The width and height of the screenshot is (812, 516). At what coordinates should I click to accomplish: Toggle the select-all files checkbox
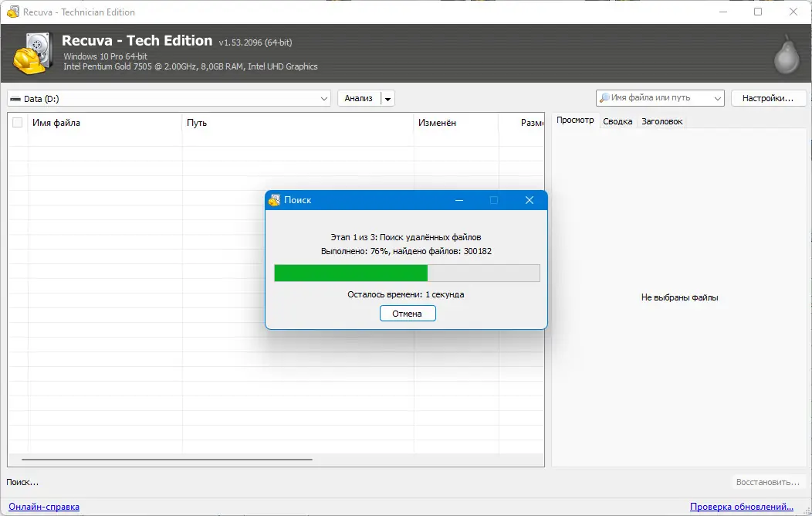point(17,123)
